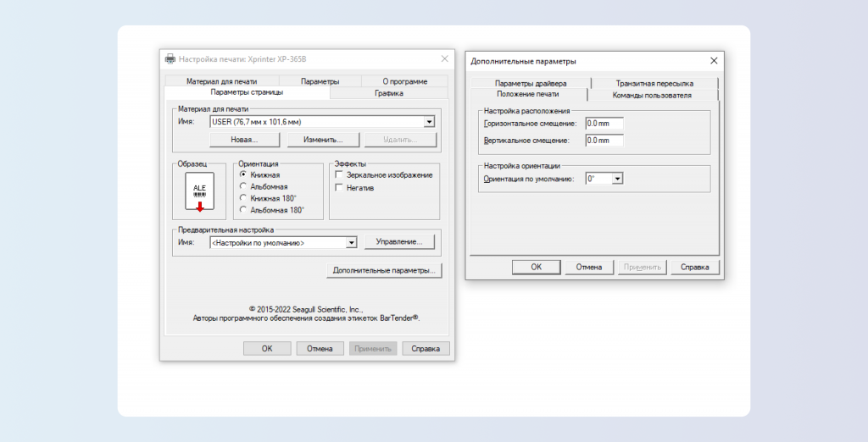868x442 pixels.
Task: Close the Дополнительные параметры dialog
Action: click(x=714, y=61)
